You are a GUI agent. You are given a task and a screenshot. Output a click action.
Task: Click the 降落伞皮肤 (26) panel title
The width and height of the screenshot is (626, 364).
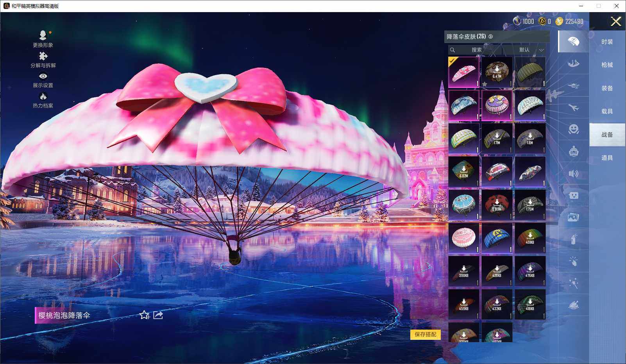(467, 37)
